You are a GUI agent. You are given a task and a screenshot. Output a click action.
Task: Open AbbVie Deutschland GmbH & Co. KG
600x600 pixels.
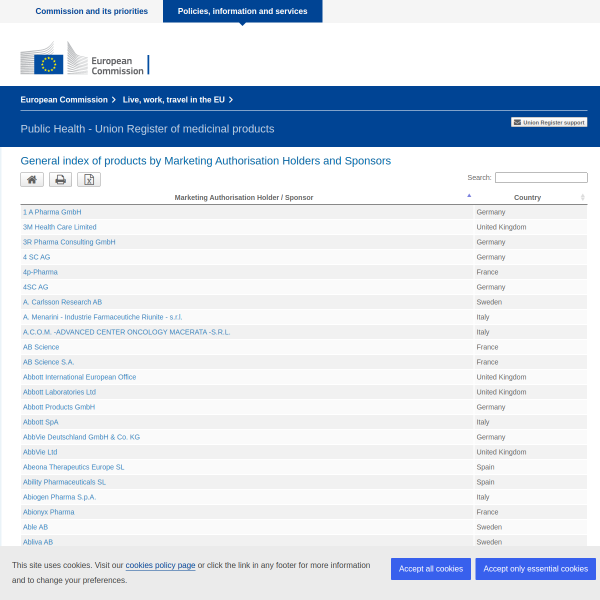click(x=81, y=437)
